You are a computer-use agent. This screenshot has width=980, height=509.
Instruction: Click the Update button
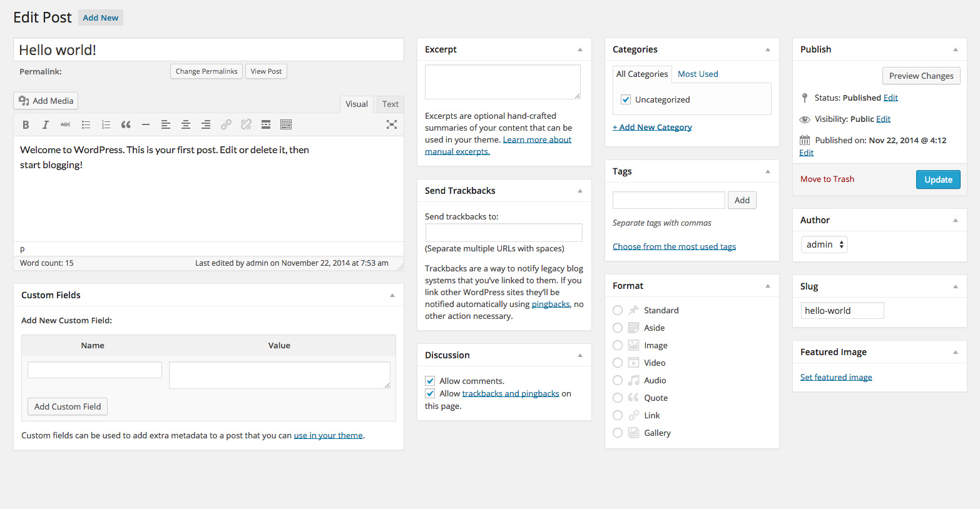(938, 179)
